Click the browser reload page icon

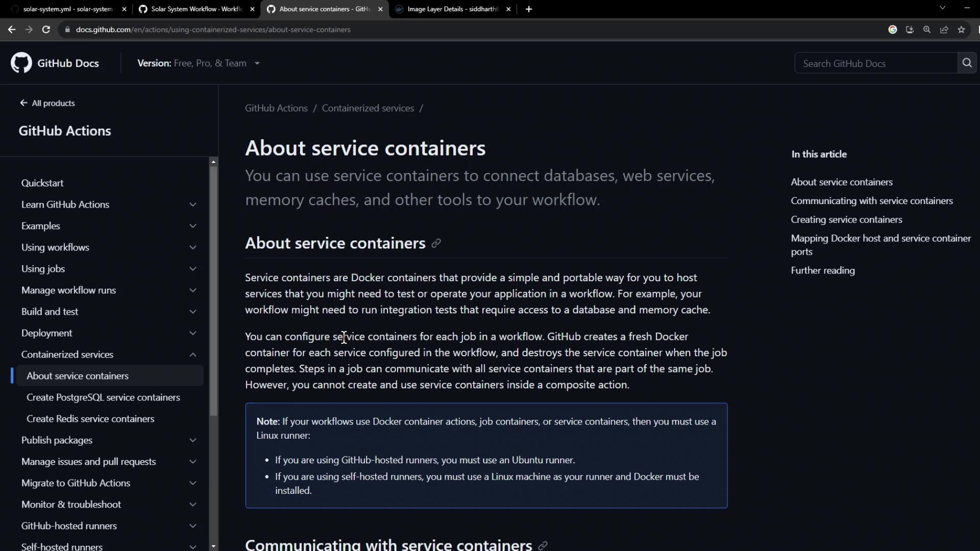click(x=46, y=30)
